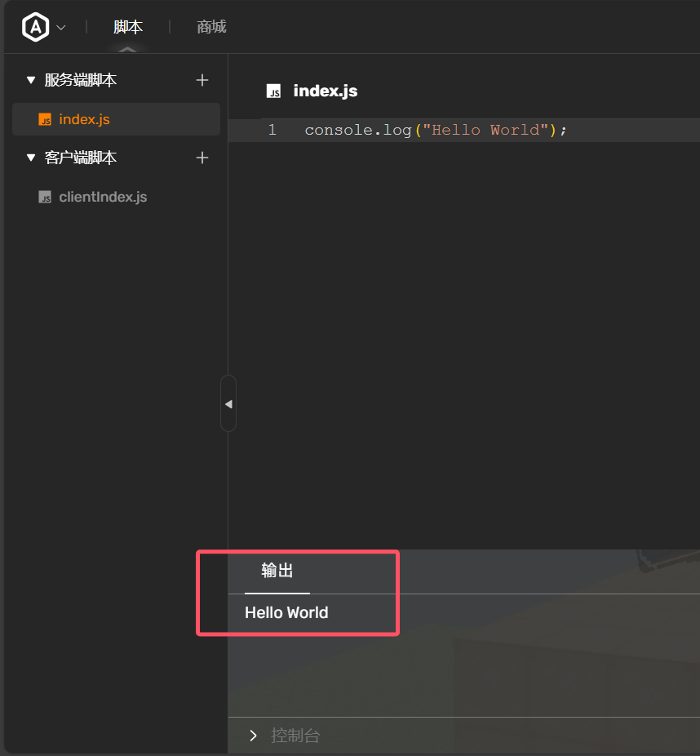
Task: Place cursor in the console.log code line
Action: tap(435, 130)
